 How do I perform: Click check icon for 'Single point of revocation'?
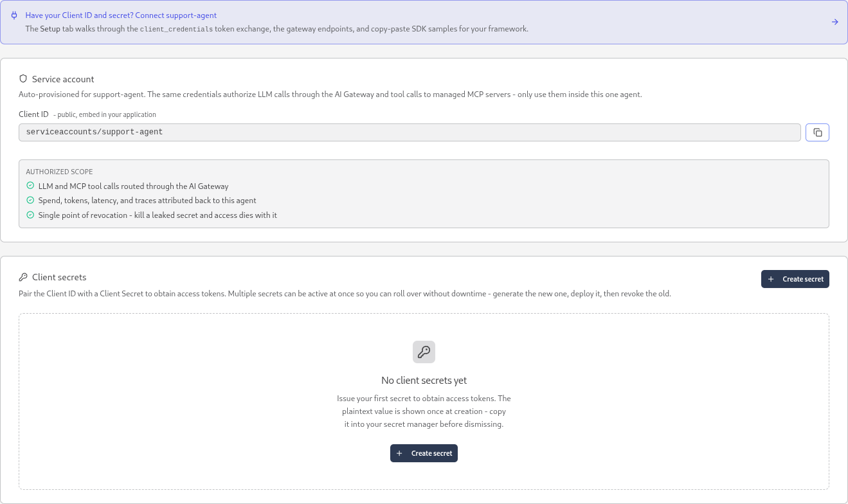click(x=30, y=215)
